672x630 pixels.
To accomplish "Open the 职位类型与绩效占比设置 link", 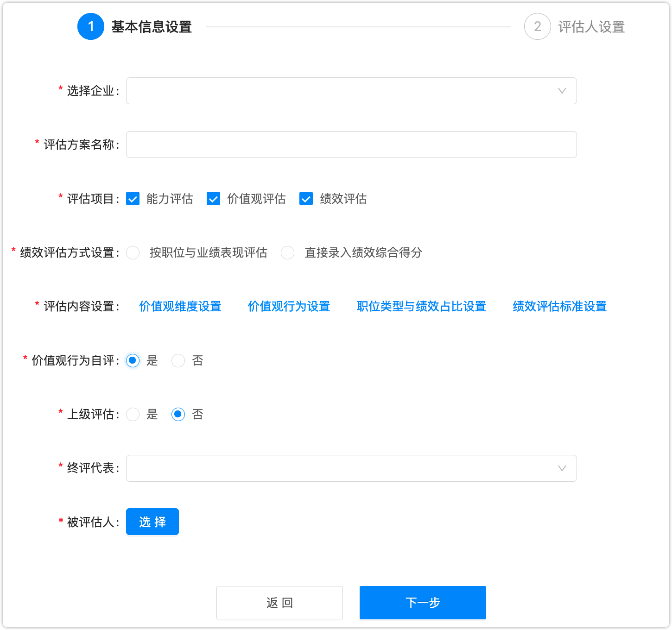I will (421, 306).
